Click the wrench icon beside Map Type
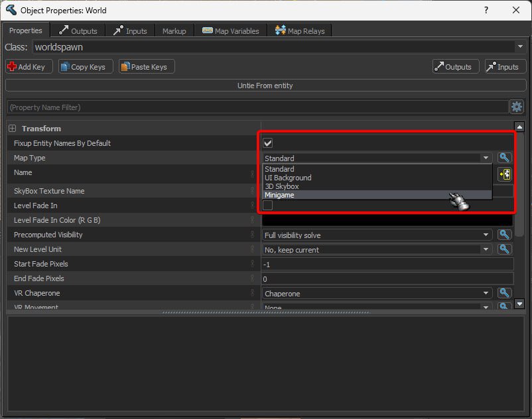The image size is (532, 419). point(504,158)
